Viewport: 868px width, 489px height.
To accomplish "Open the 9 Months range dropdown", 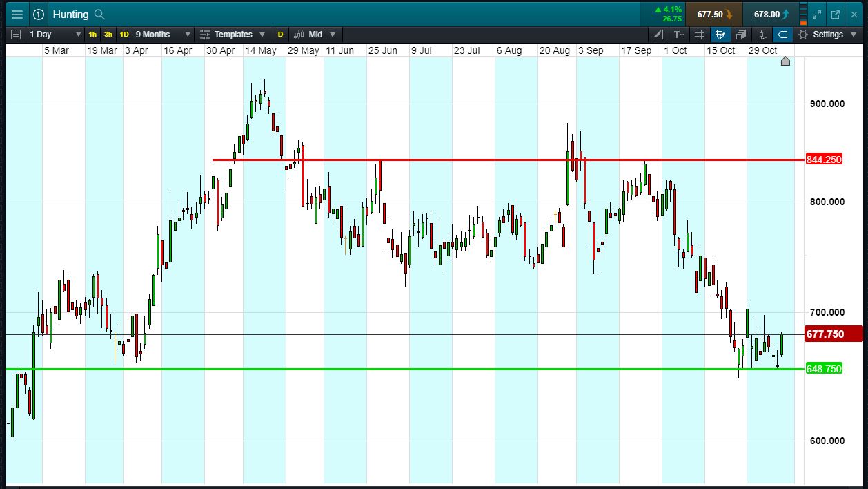I will (163, 34).
